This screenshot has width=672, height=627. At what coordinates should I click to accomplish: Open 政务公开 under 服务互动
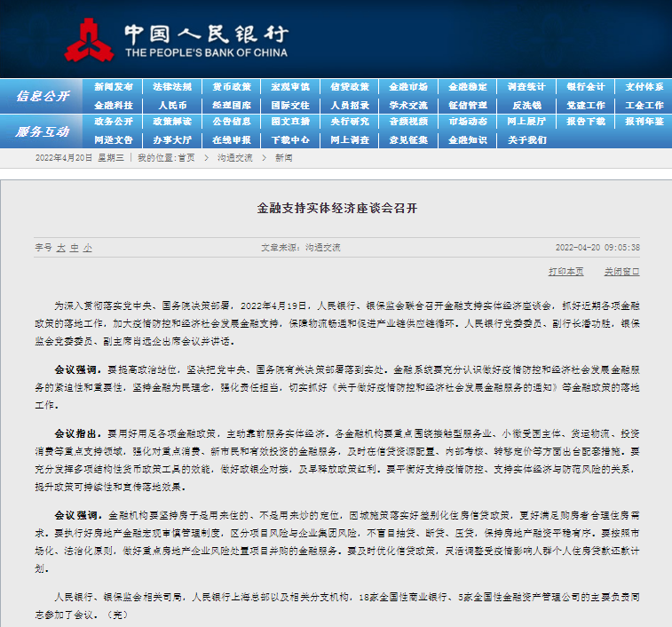[x=114, y=122]
